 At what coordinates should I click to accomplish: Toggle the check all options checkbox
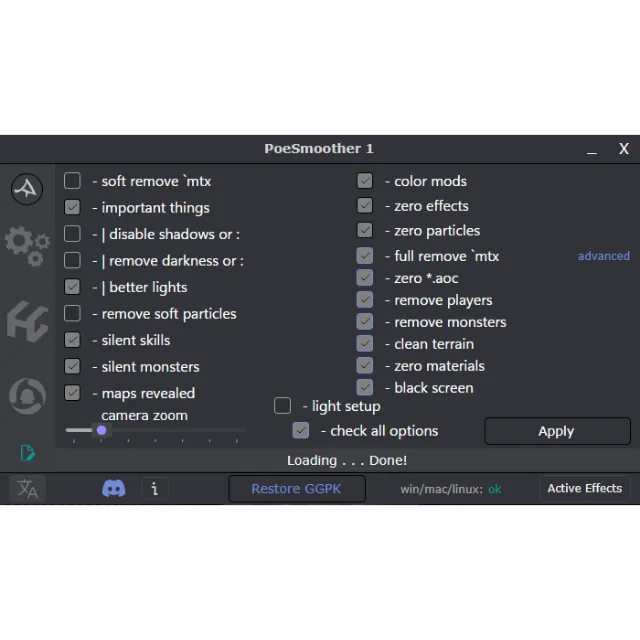click(301, 431)
